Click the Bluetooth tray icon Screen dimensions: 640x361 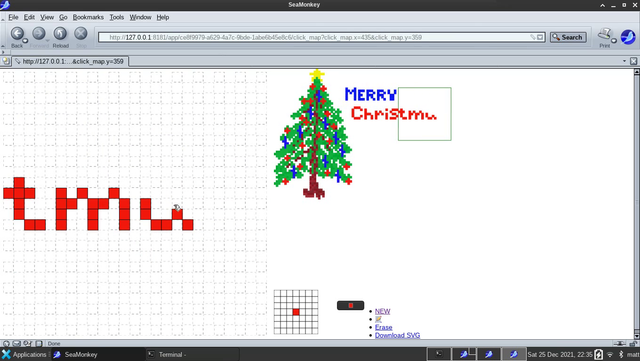(x=621, y=354)
